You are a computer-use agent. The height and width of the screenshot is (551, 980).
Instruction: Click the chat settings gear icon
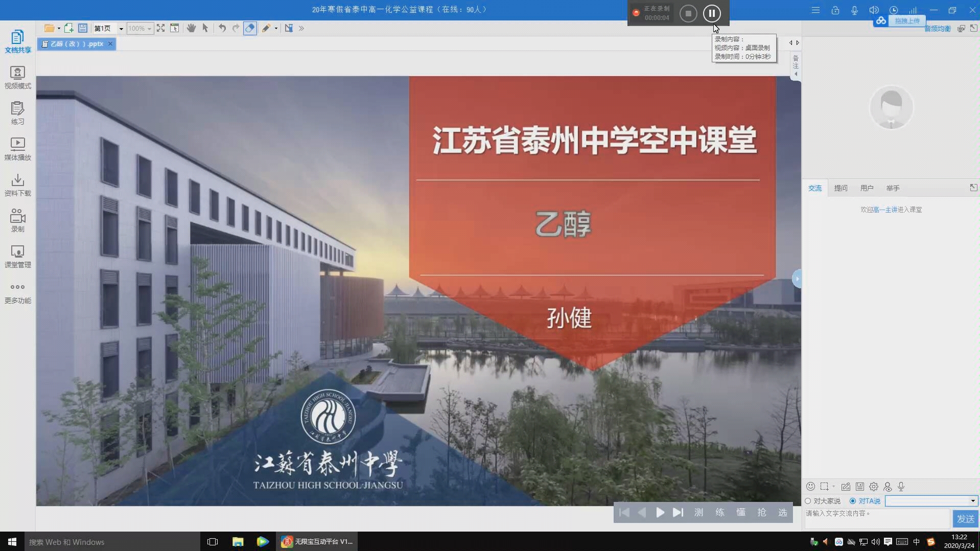coord(874,487)
